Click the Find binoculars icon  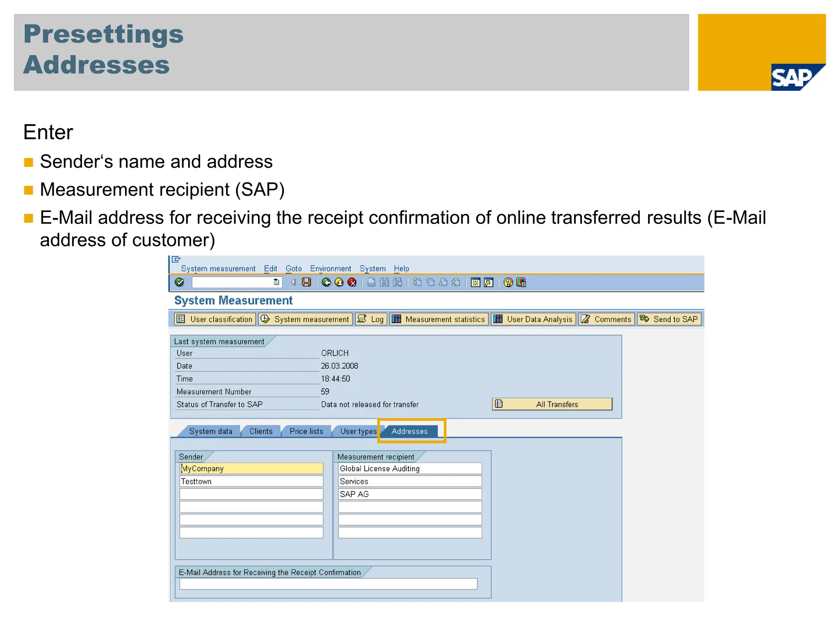pos(384,282)
